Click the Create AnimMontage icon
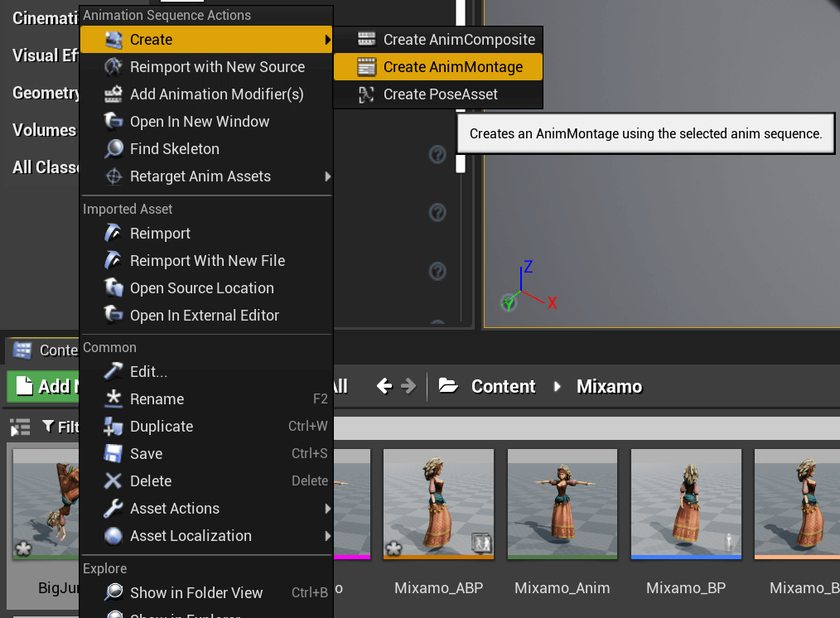This screenshot has height=618, width=840. point(366,67)
